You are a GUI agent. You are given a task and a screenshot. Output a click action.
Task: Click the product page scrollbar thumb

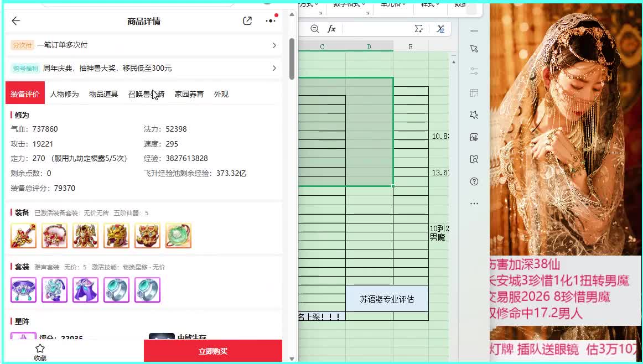(292, 59)
